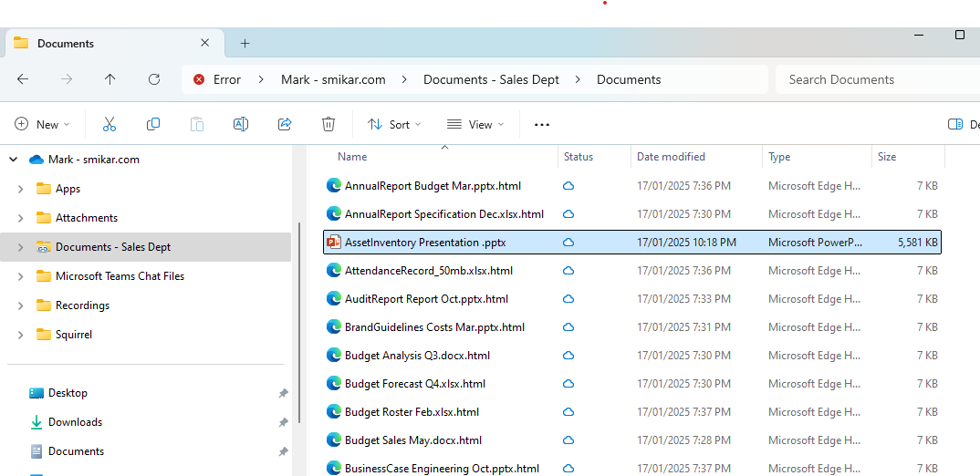Expand the Recordings folder chevron
Viewport: 980px width, 476px height.
coord(21,305)
